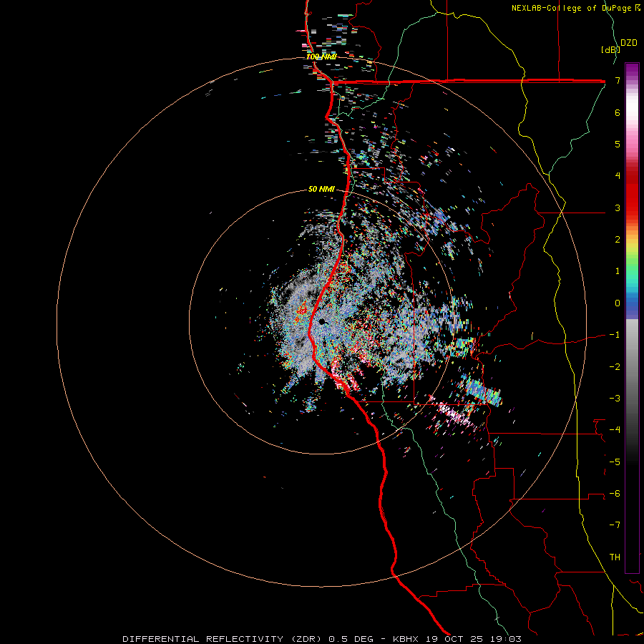Click the 100 NMI range ring label
Image resolution: width=644 pixels, height=644 pixels.
tap(321, 57)
